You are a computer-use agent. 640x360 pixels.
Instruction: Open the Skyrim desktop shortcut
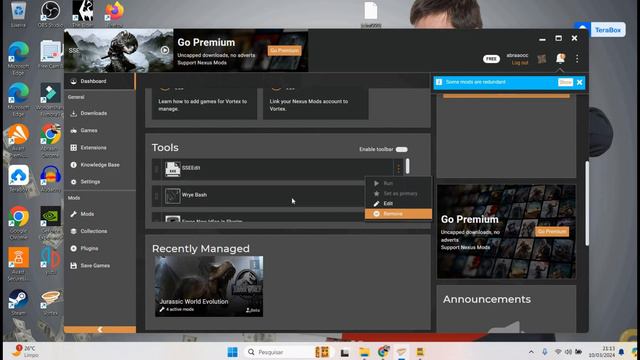click(82, 14)
